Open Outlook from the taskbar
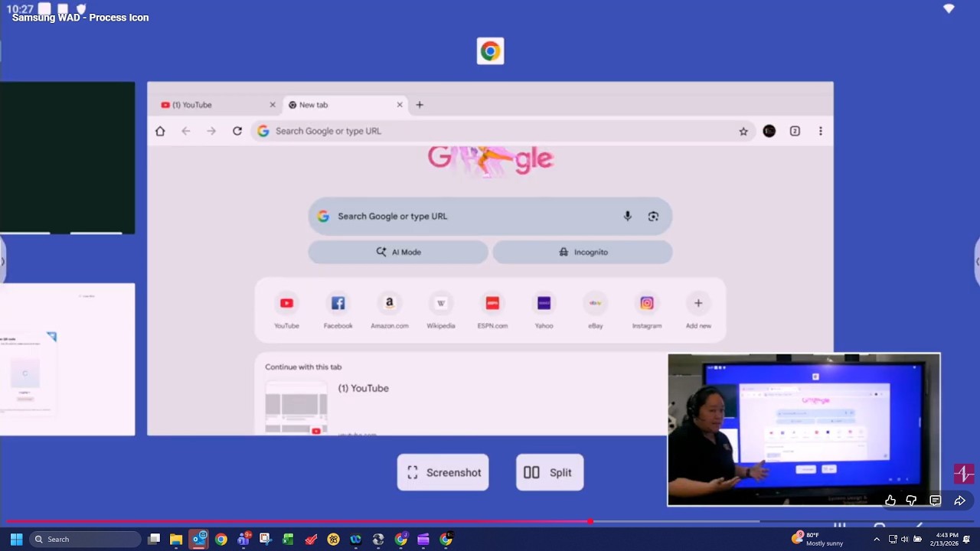The height and width of the screenshot is (551, 980). [x=199, y=540]
